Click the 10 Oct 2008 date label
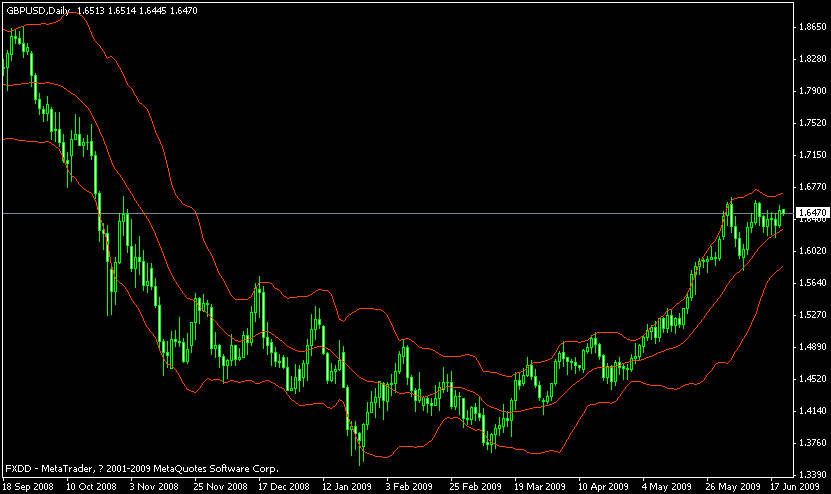Screen dimensions: 831x494 tap(91, 486)
